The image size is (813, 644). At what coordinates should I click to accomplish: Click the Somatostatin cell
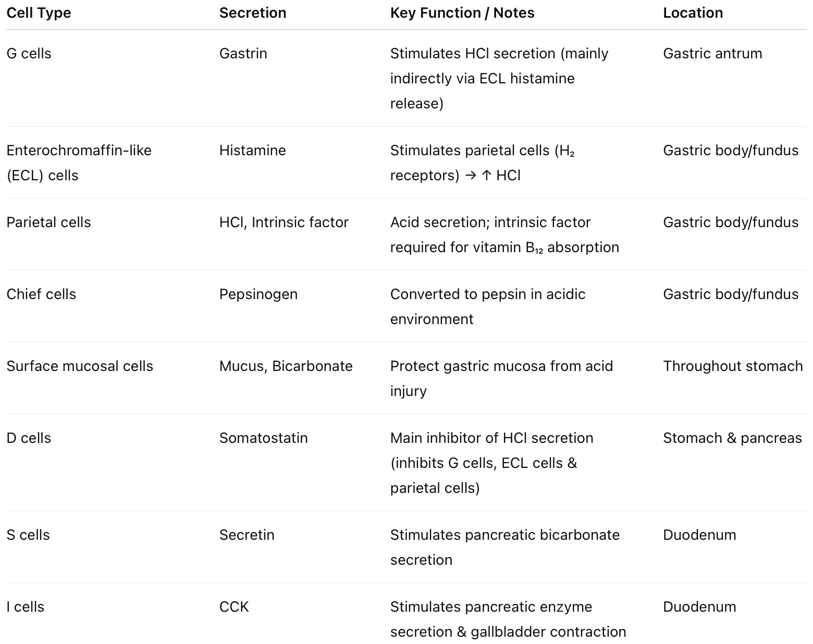click(264, 438)
